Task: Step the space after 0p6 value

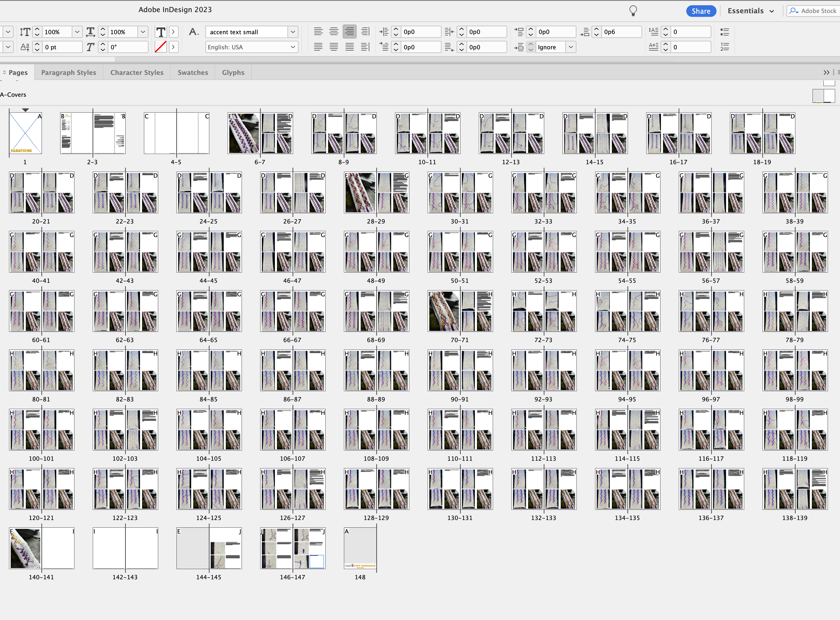Action: (597, 32)
